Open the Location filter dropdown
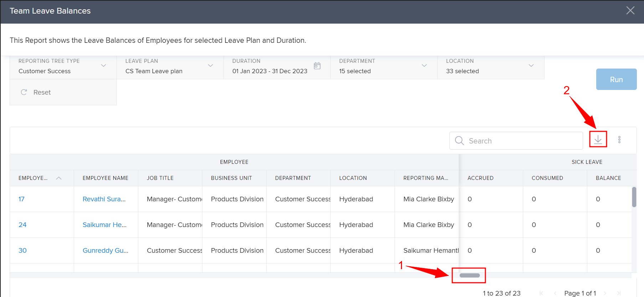Screen dimensions: 644x297 pyautogui.click(x=531, y=66)
